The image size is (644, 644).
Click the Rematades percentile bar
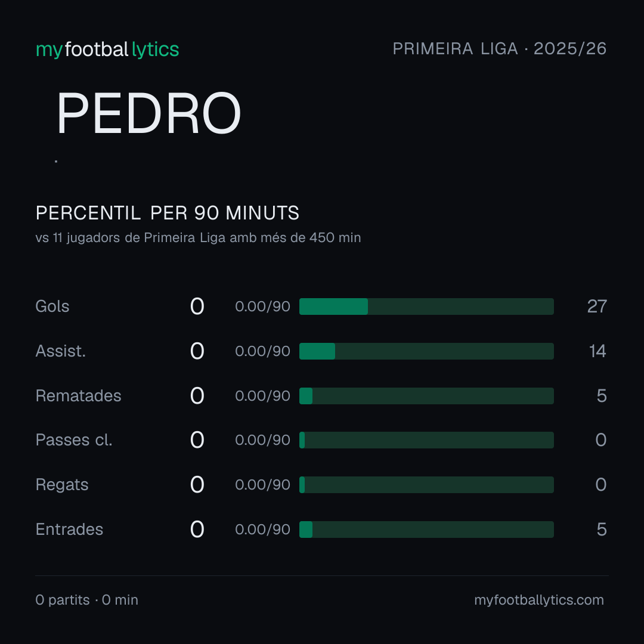coord(426,396)
